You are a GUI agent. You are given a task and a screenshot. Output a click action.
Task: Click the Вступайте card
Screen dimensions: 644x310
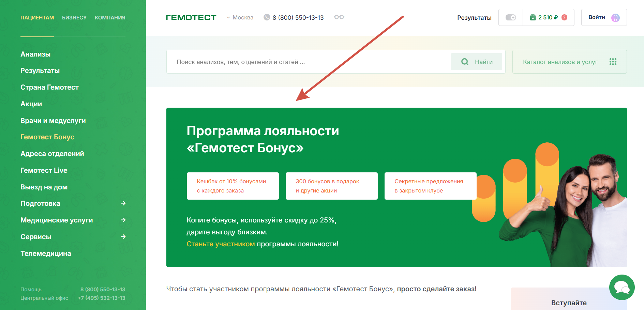pos(569,299)
